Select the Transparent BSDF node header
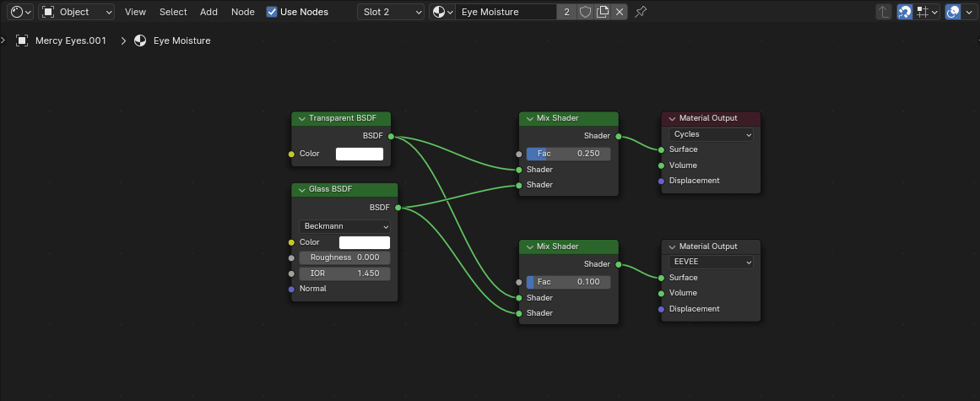 [341, 118]
